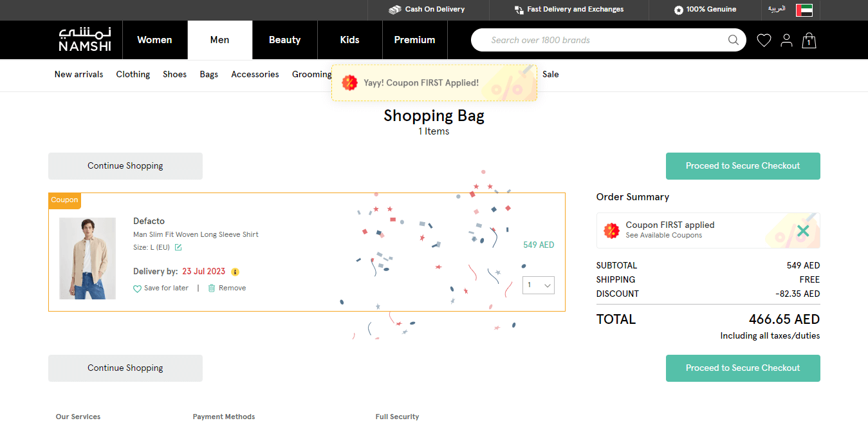The height and width of the screenshot is (423, 868).
Task: Open the account icon in the header
Action: tap(786, 40)
